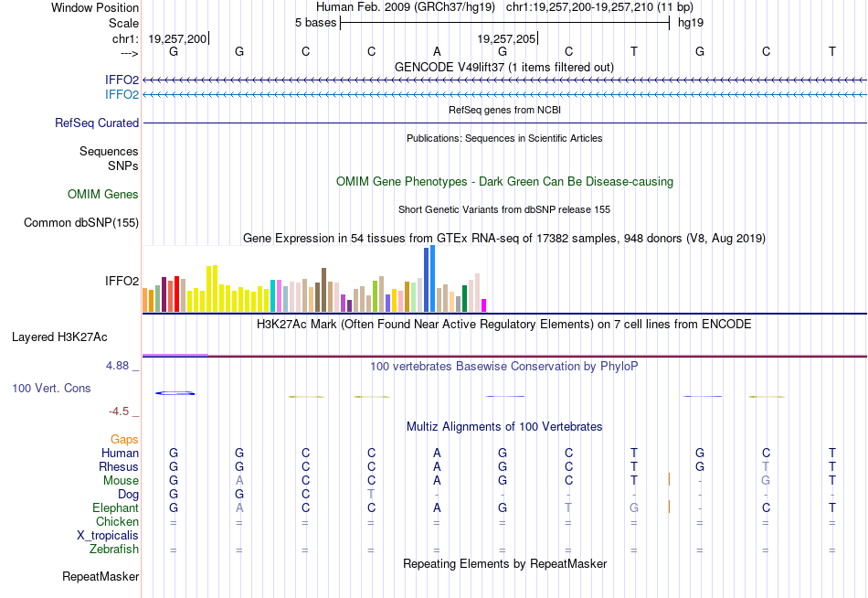Click the Human alignment row label

120,454
